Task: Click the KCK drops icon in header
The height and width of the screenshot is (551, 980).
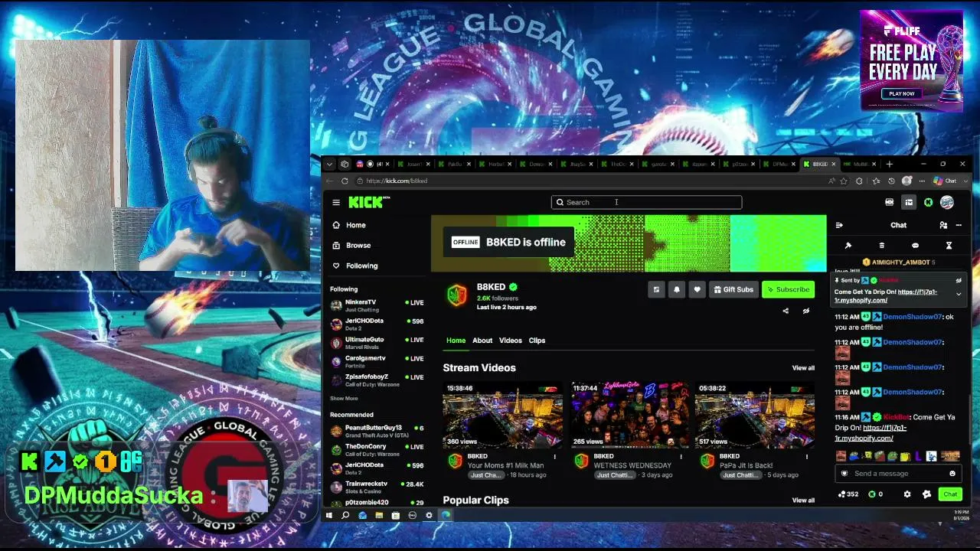Action: tap(890, 202)
